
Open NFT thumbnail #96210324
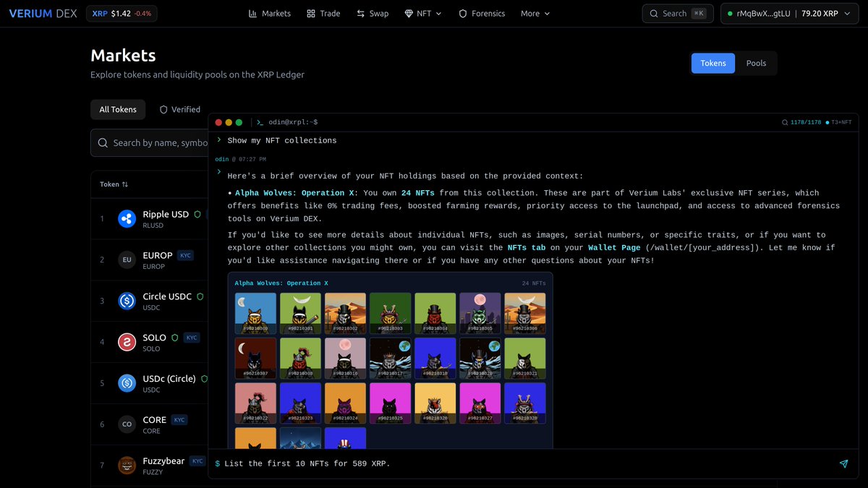click(345, 403)
